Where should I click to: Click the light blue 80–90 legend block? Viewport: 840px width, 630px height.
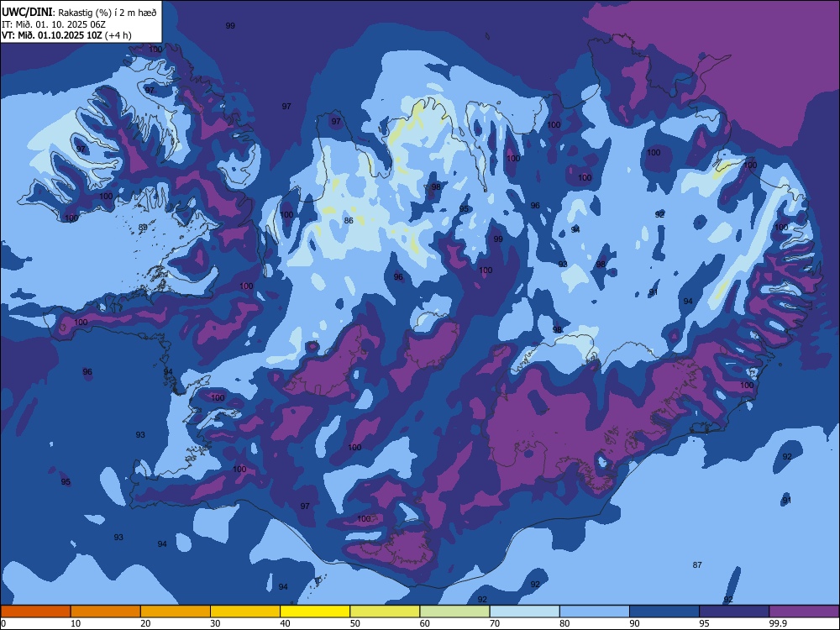point(595,612)
